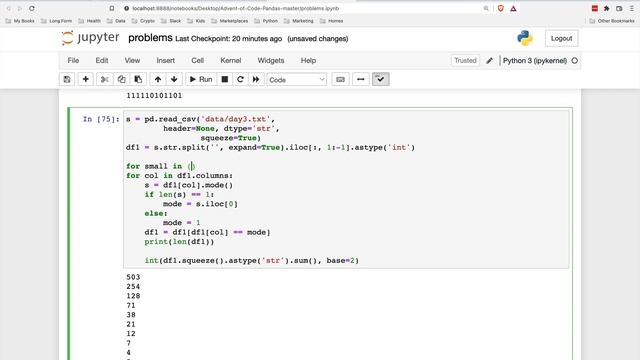Viewport: 640px width, 360px height.
Task: Open the Data bookmark folder
Action: point(116,21)
